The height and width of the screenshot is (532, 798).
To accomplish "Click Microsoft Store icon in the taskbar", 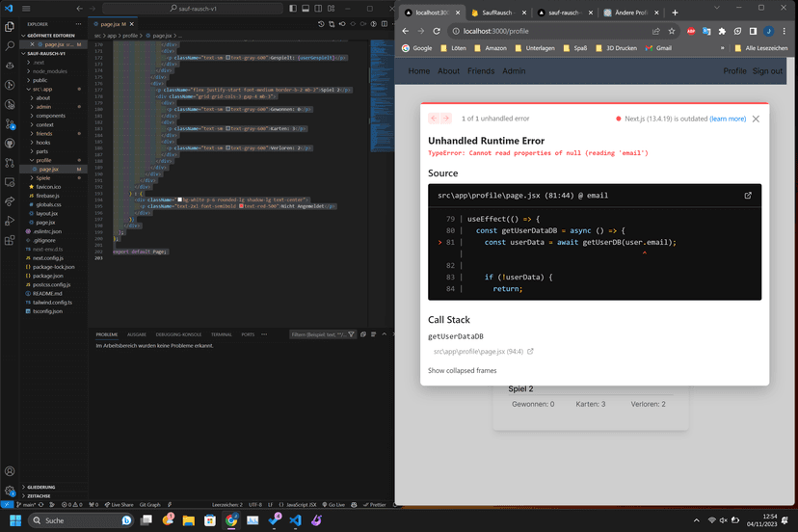I will 210,520.
